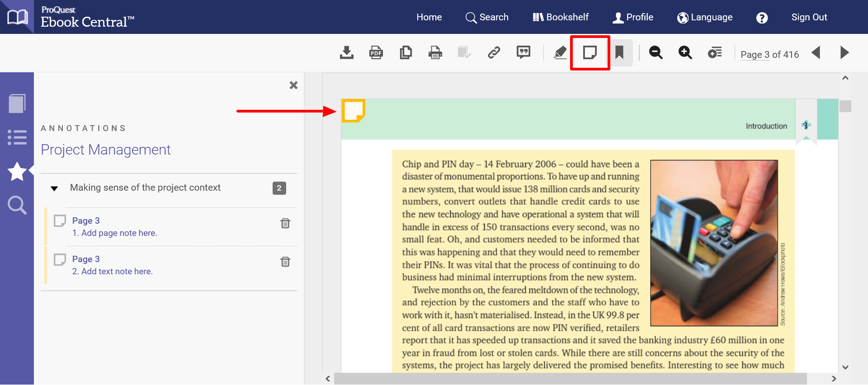Click the print icon

(x=435, y=53)
